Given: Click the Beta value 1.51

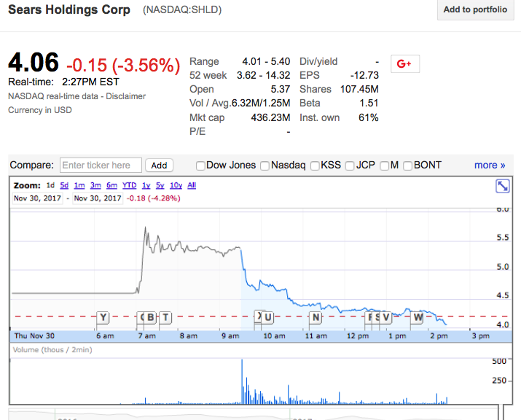Looking at the screenshot, I should point(369,103).
